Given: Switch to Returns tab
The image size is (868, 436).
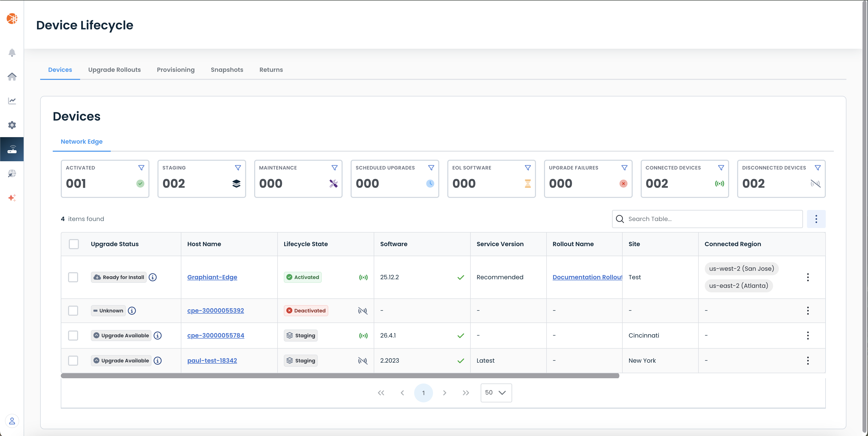Looking at the screenshot, I should point(271,70).
